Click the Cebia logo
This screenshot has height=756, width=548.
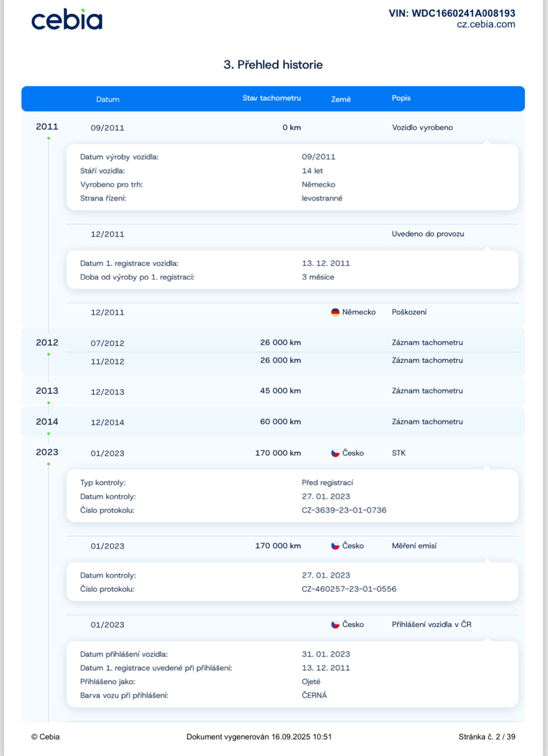tap(67, 20)
